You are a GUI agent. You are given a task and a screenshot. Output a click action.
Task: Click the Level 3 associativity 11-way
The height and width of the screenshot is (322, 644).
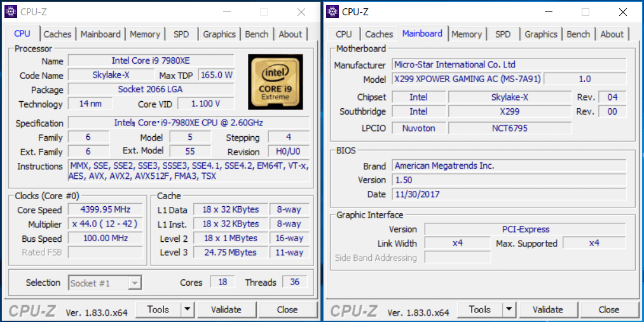click(289, 252)
